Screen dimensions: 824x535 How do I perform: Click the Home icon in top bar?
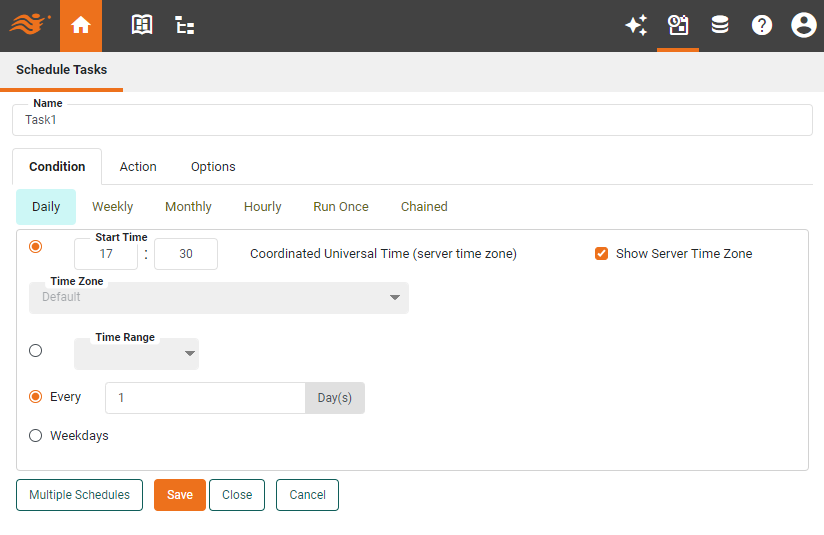click(x=81, y=26)
